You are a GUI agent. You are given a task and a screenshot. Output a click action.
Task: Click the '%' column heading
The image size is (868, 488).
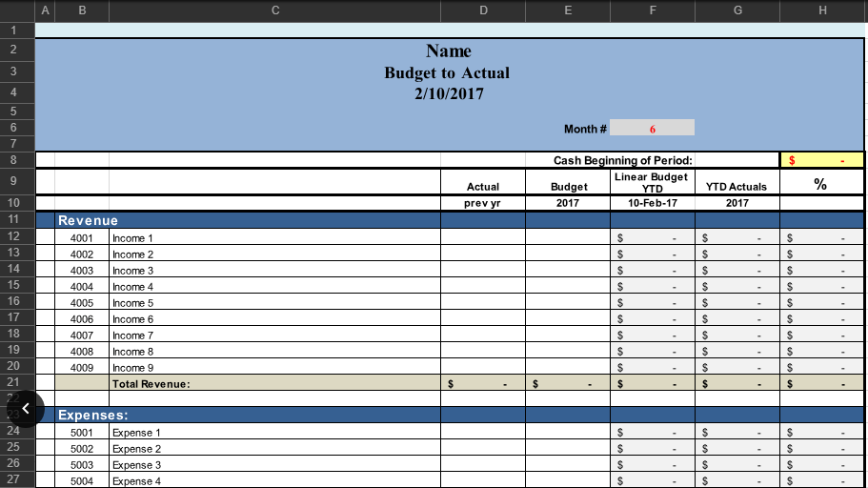tap(820, 184)
